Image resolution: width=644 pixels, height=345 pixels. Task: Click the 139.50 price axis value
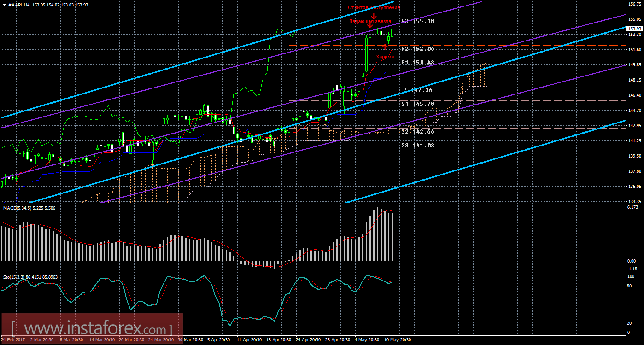635,156
